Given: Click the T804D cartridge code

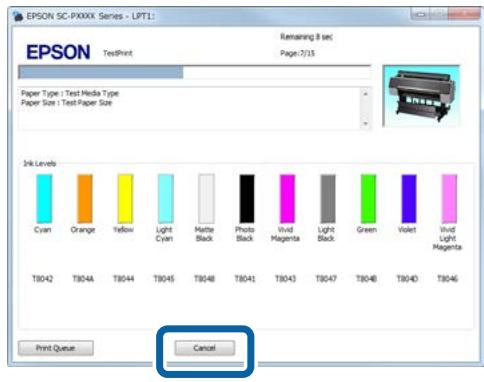Looking at the screenshot, I should (407, 278).
